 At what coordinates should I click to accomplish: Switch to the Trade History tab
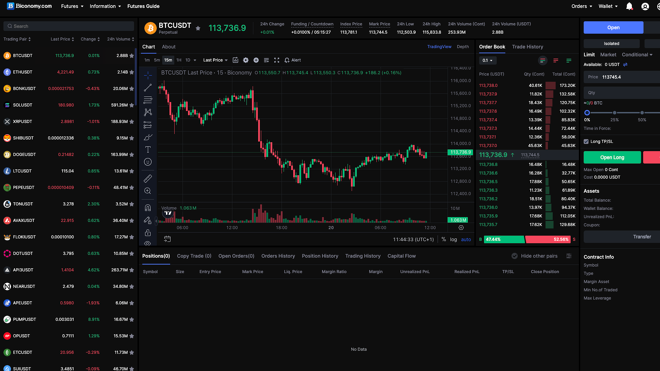tap(527, 47)
